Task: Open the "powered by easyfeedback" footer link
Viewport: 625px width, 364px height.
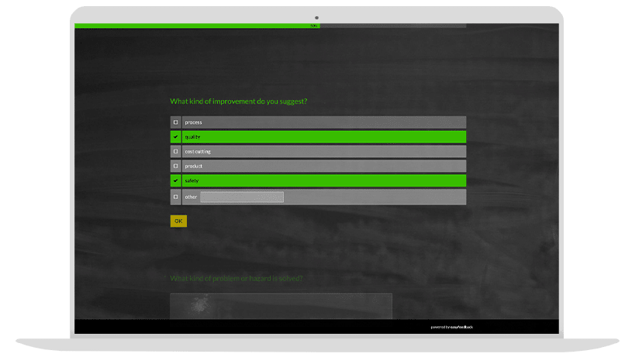Action: [451, 327]
